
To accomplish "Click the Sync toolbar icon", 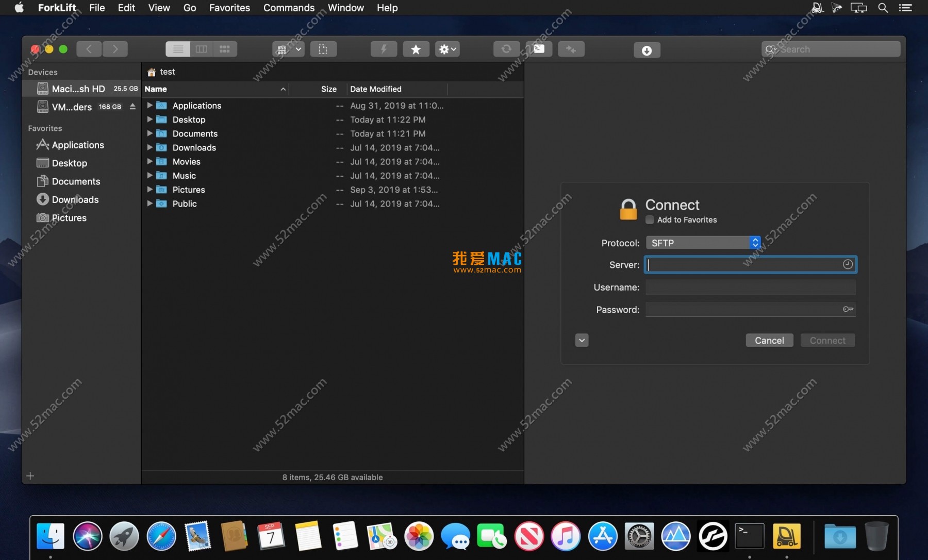I will [x=506, y=49].
